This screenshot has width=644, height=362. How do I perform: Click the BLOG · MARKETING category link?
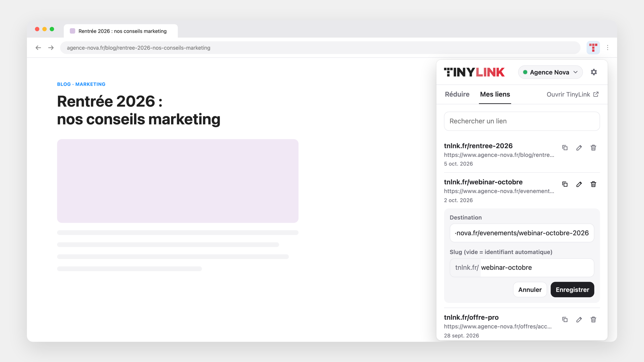[81, 84]
